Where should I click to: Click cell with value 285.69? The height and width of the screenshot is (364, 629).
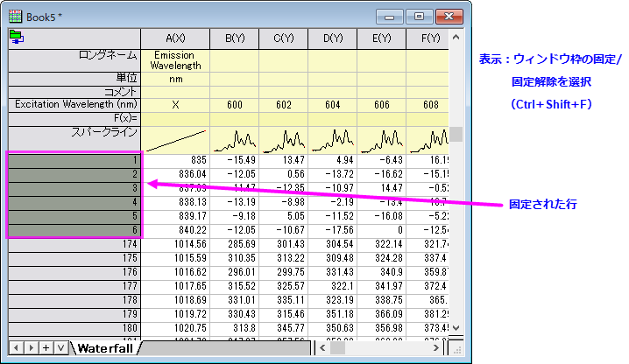tap(235, 244)
